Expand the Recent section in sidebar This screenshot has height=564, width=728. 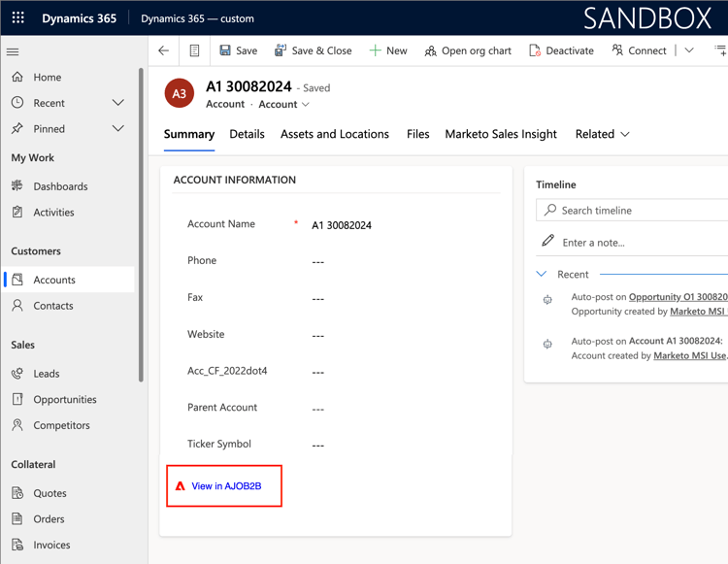point(118,103)
